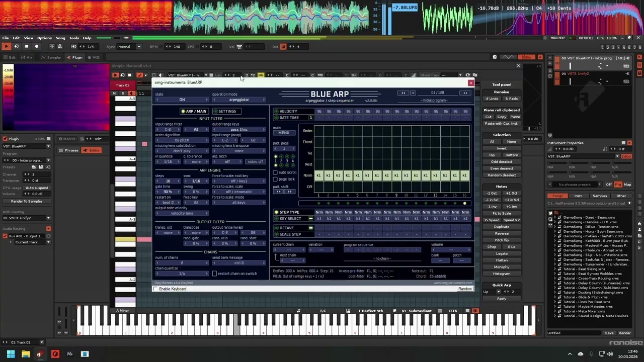Switch to the Sampler tab
This screenshot has width=644, height=362.
pyautogui.click(x=51, y=57)
